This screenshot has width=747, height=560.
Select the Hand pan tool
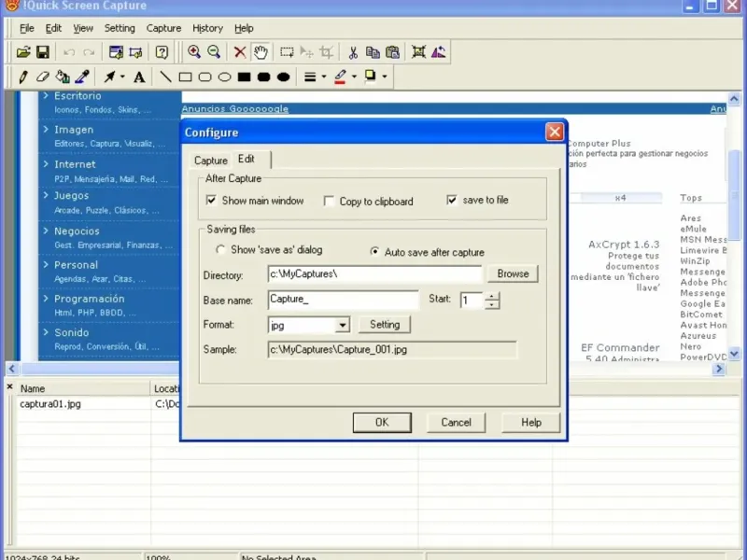[261, 52]
